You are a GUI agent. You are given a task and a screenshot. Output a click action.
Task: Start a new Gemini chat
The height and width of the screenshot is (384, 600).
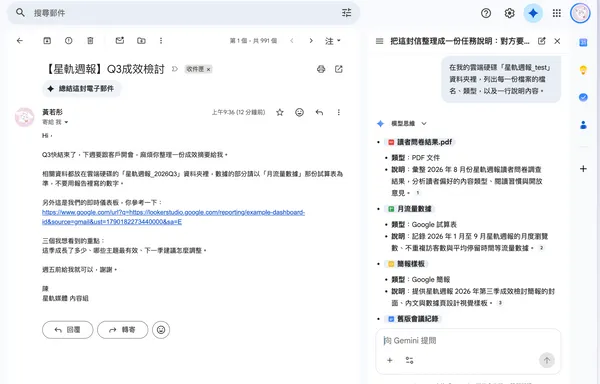pos(541,41)
